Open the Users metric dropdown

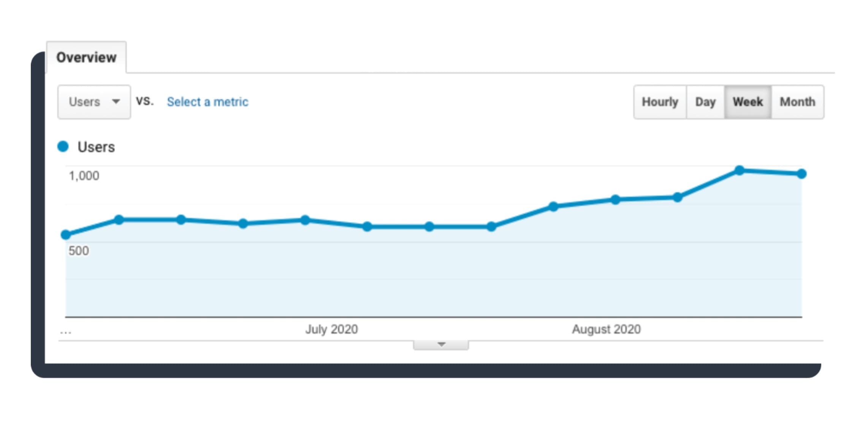[93, 102]
